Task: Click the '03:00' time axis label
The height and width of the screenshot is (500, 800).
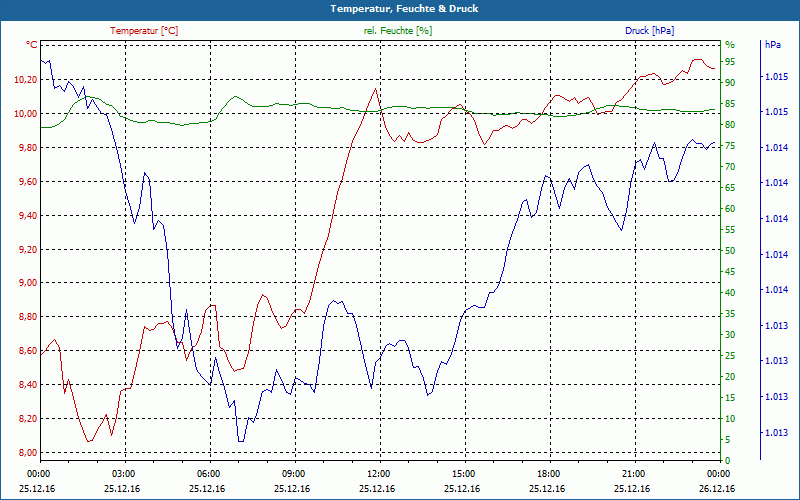Action: [122, 473]
